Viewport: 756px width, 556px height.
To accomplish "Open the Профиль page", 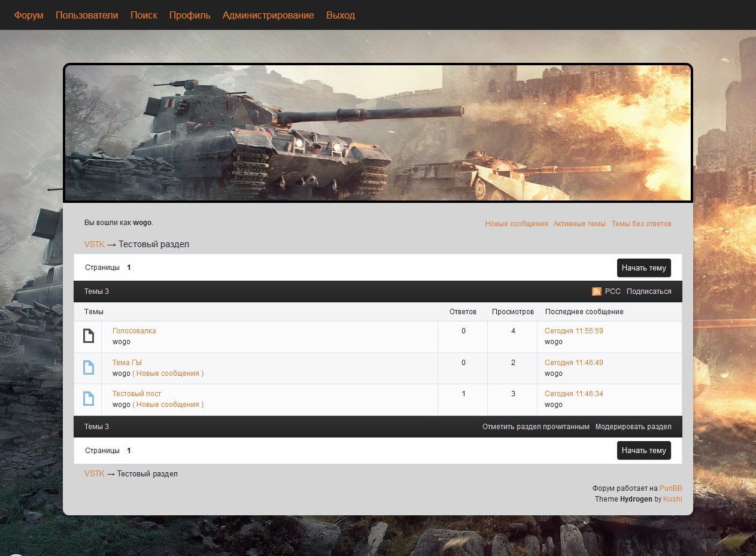I will (190, 15).
